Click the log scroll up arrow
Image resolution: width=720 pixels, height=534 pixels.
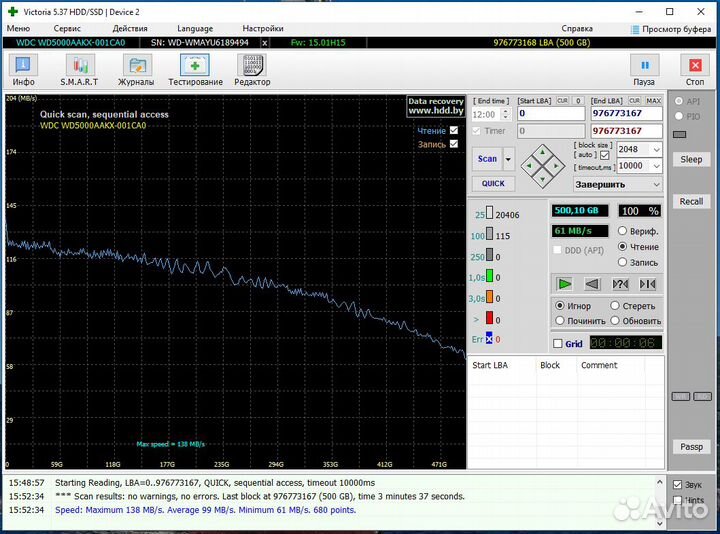pyautogui.click(x=659, y=482)
